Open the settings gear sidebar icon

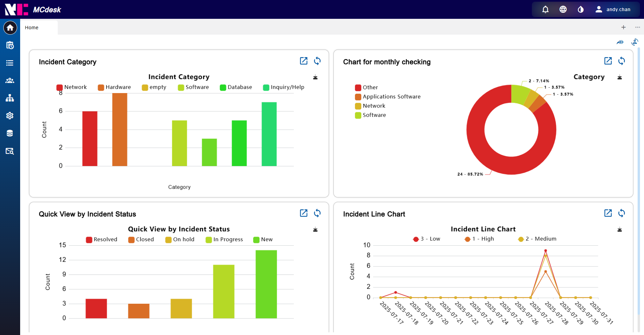point(10,116)
